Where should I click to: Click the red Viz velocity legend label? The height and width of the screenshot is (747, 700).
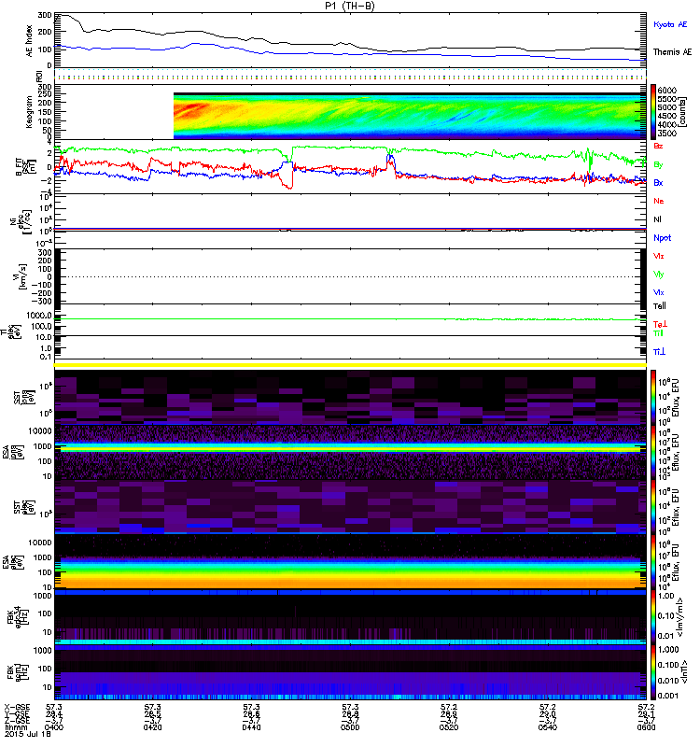(x=659, y=255)
